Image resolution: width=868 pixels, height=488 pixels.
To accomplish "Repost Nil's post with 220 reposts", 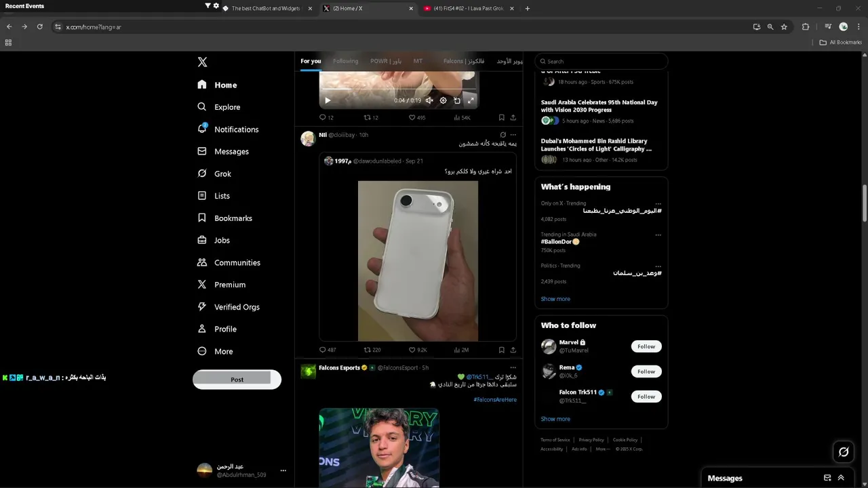I will tap(372, 350).
